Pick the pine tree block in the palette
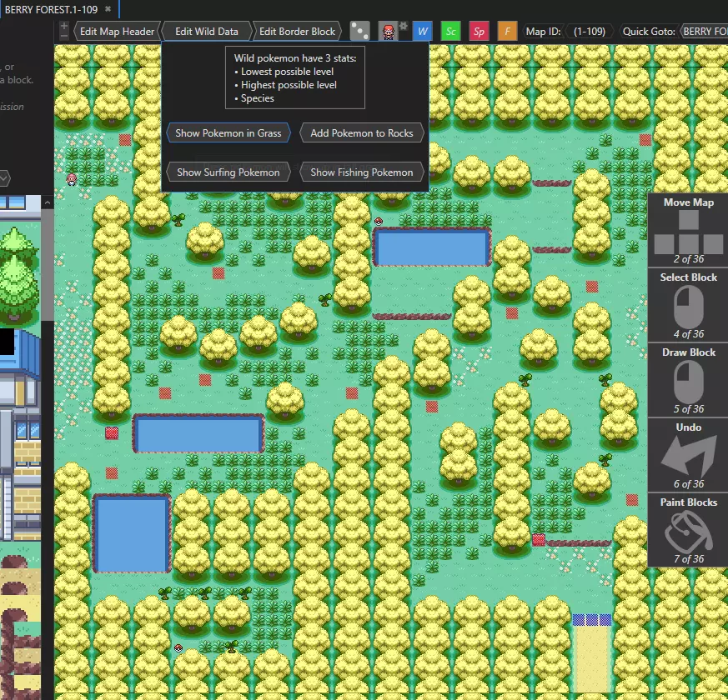Viewport: 728px width, 700px height. [17, 275]
